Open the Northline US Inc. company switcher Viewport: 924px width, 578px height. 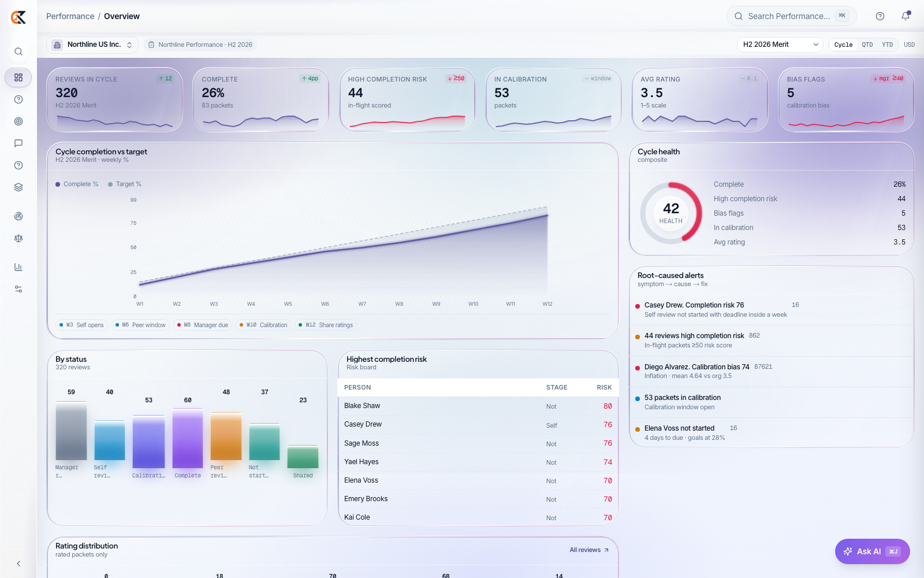click(x=92, y=45)
